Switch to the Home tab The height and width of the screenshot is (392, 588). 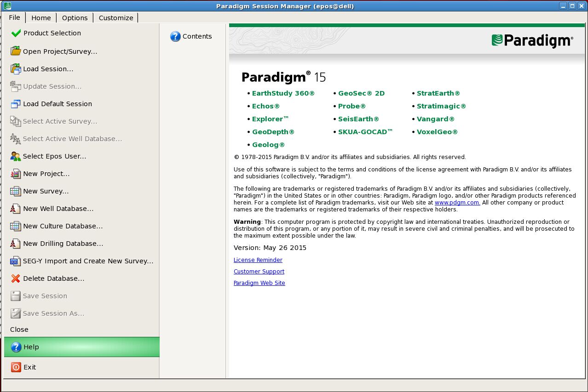click(x=41, y=18)
